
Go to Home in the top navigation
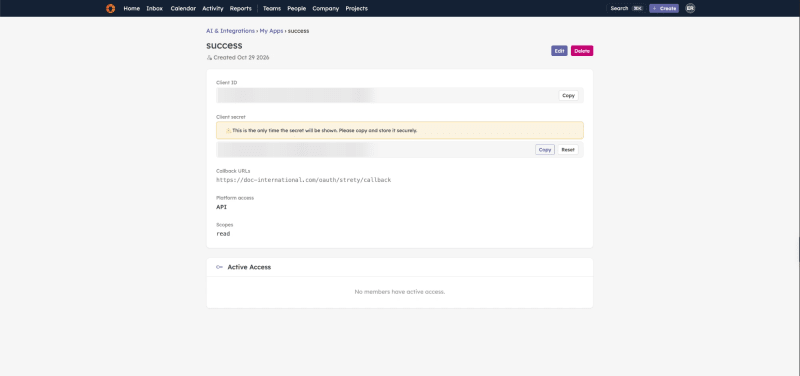pos(132,8)
